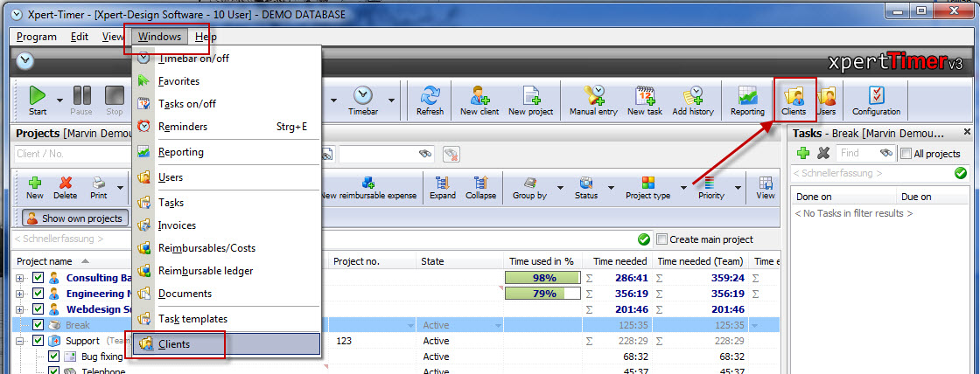Choose Favorites from the Windows menu

(x=227, y=81)
